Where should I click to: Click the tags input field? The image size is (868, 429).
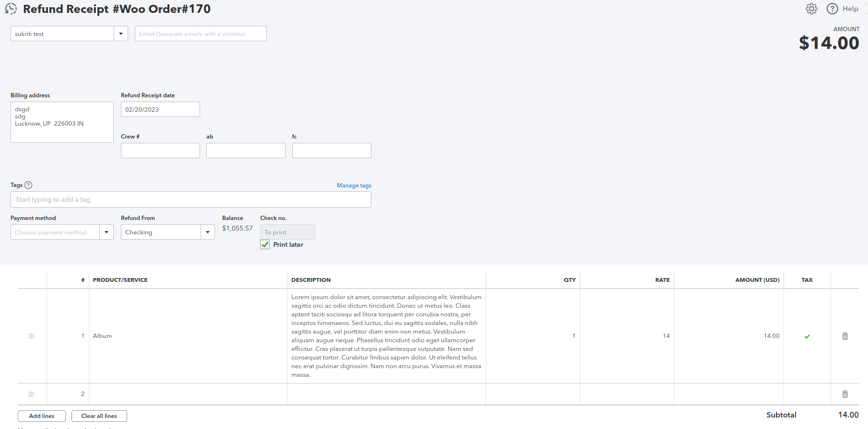pyautogui.click(x=191, y=199)
